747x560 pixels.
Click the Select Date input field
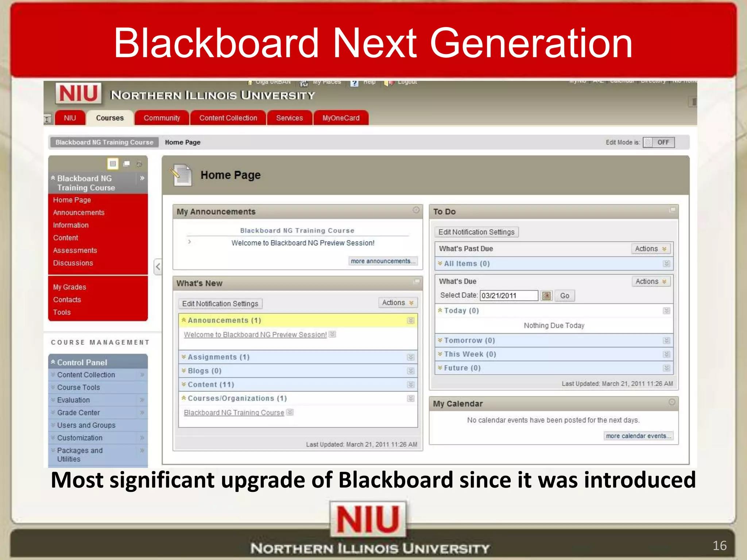click(x=509, y=296)
